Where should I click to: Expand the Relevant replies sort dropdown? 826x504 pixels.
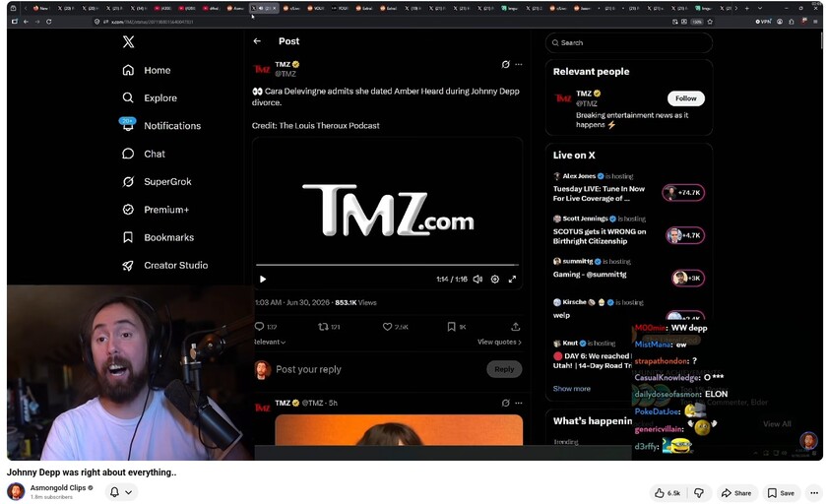(270, 342)
